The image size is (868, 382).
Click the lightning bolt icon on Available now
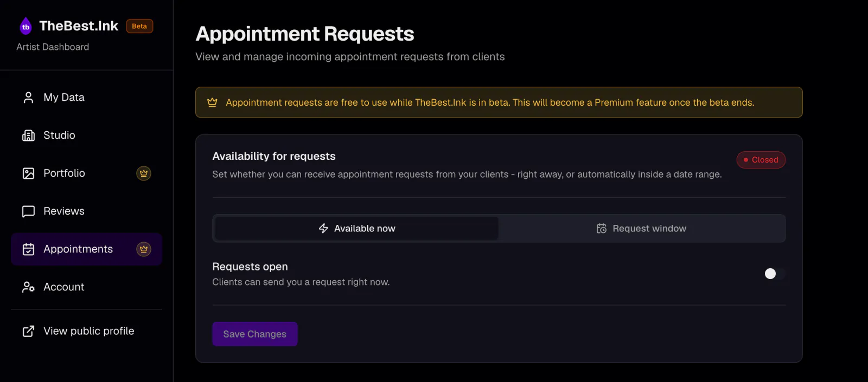(323, 229)
